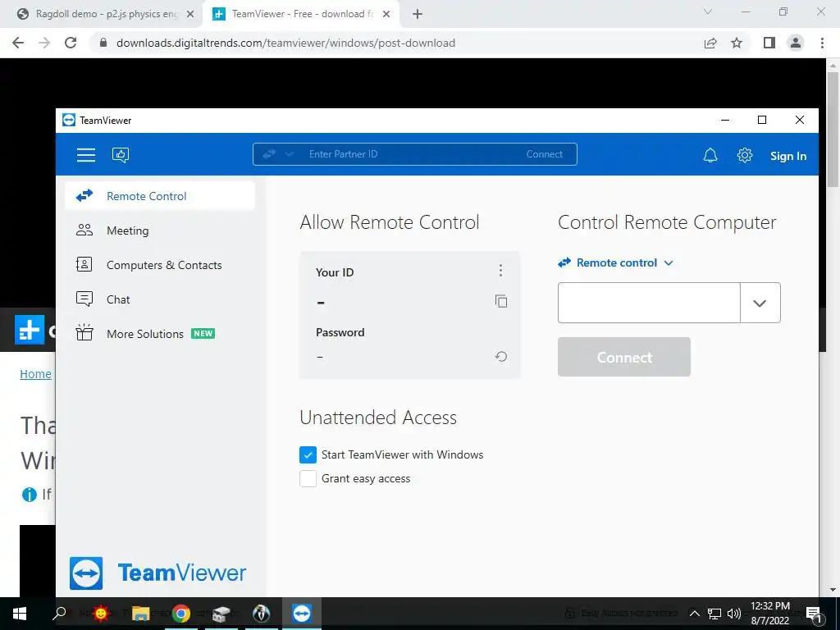Open Chrome profile avatar

click(796, 43)
